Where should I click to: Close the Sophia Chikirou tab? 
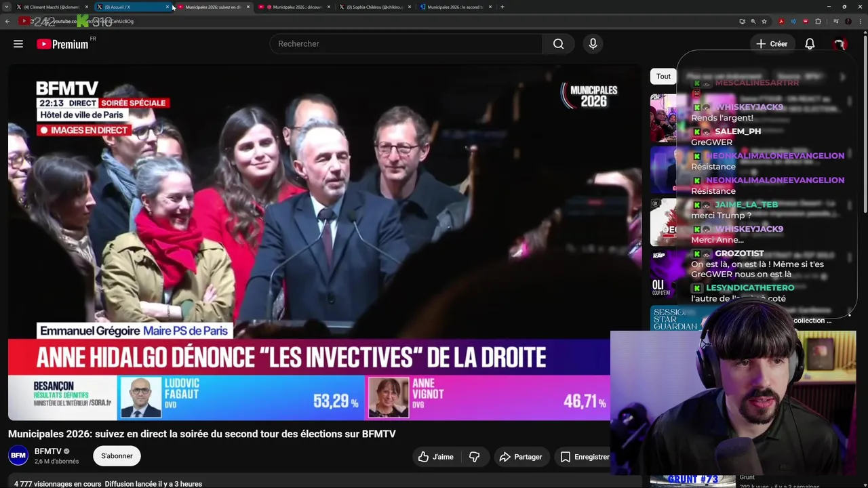[410, 7]
